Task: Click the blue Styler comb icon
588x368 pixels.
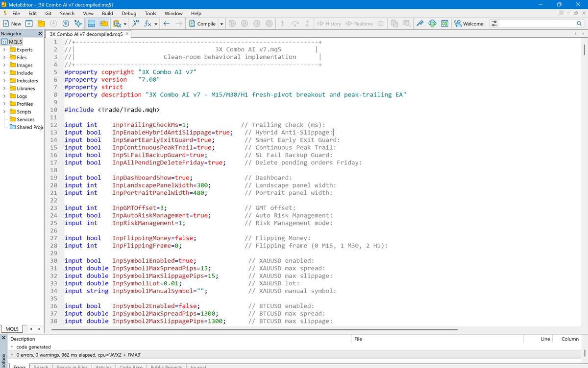Action: click(x=420, y=23)
